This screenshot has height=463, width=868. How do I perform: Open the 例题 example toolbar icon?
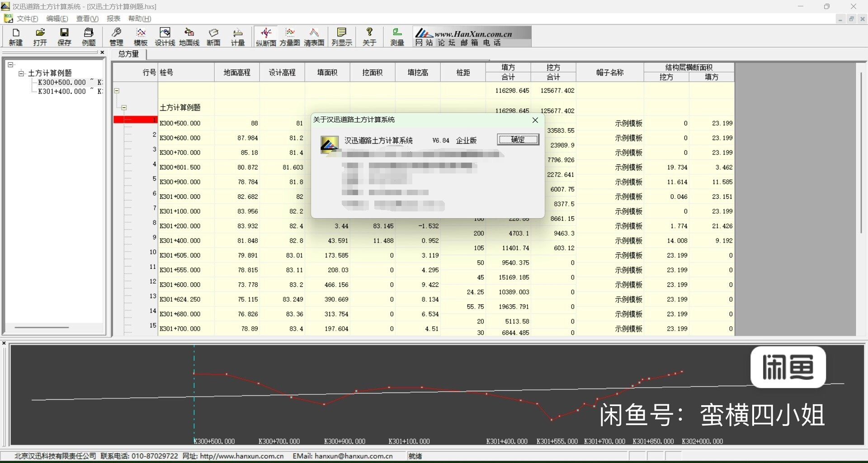point(89,37)
